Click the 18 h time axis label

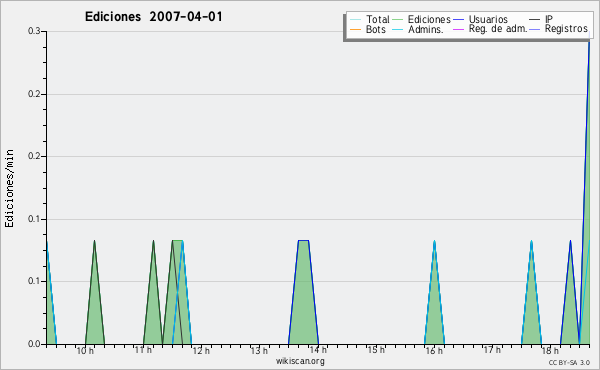tap(550, 351)
